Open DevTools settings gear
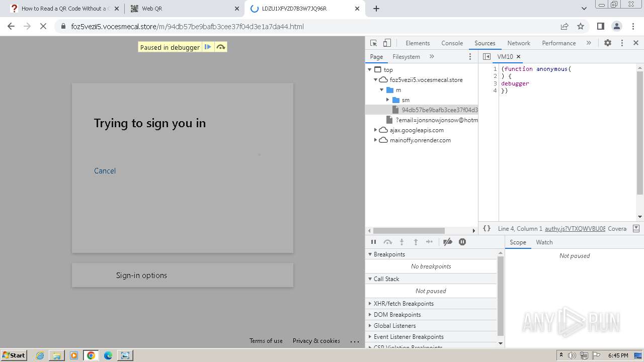Image resolution: width=644 pixels, height=362 pixels. click(x=608, y=43)
